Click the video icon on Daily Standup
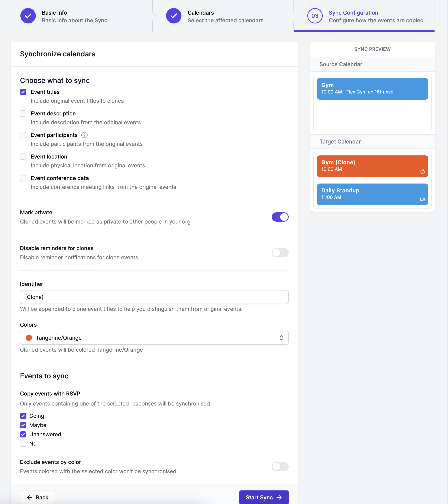 [x=422, y=199]
